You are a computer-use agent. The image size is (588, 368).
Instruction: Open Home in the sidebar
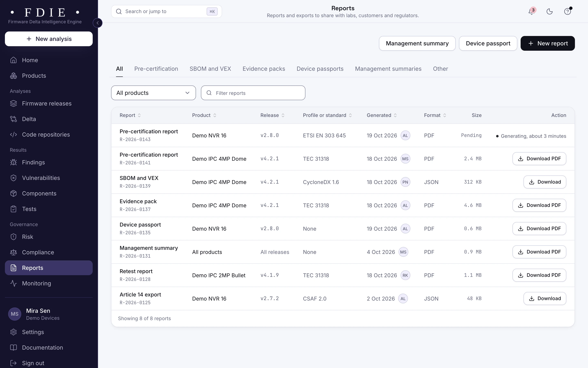[49, 60]
